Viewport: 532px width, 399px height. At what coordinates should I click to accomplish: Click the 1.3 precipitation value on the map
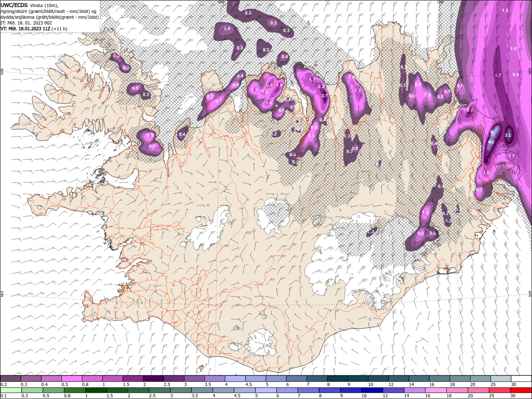pos(505,10)
